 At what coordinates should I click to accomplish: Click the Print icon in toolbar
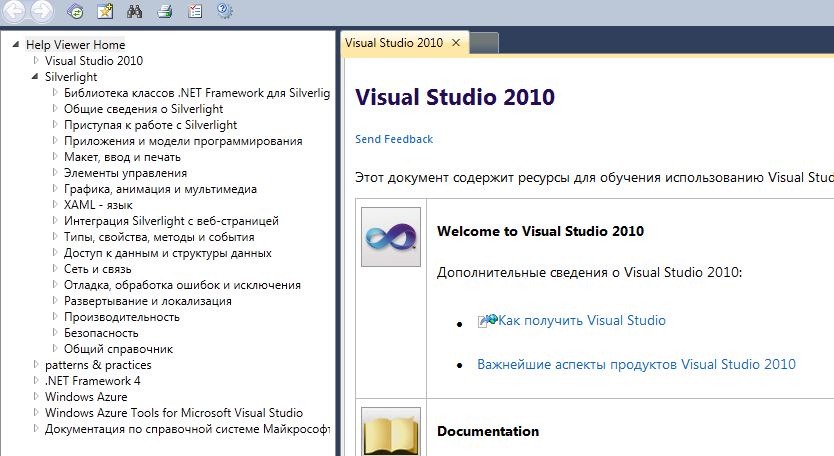(x=165, y=12)
